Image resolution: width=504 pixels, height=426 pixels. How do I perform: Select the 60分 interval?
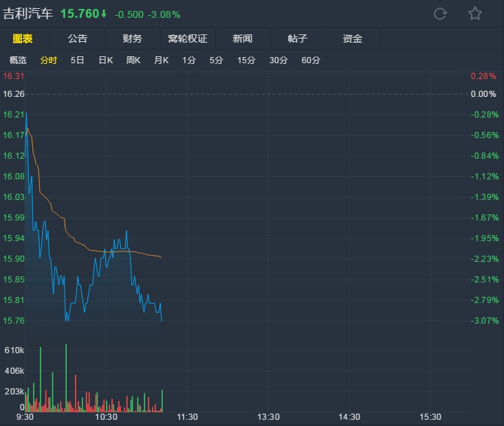click(311, 60)
